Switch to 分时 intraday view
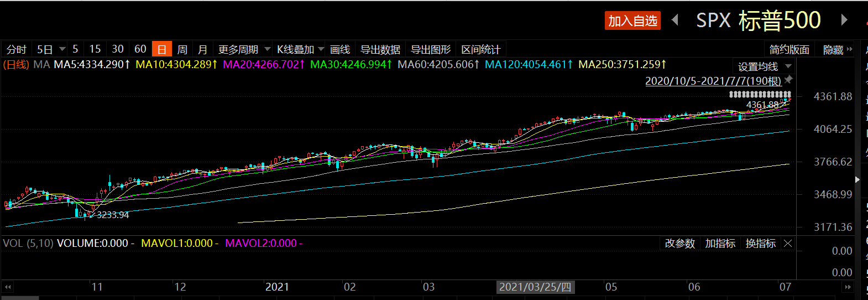868x300 pixels. 16,49
